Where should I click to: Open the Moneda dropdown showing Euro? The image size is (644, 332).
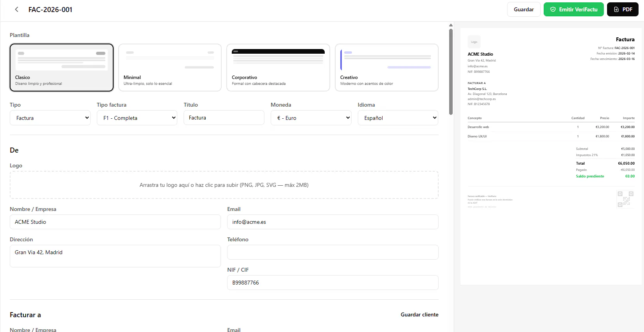point(311,118)
